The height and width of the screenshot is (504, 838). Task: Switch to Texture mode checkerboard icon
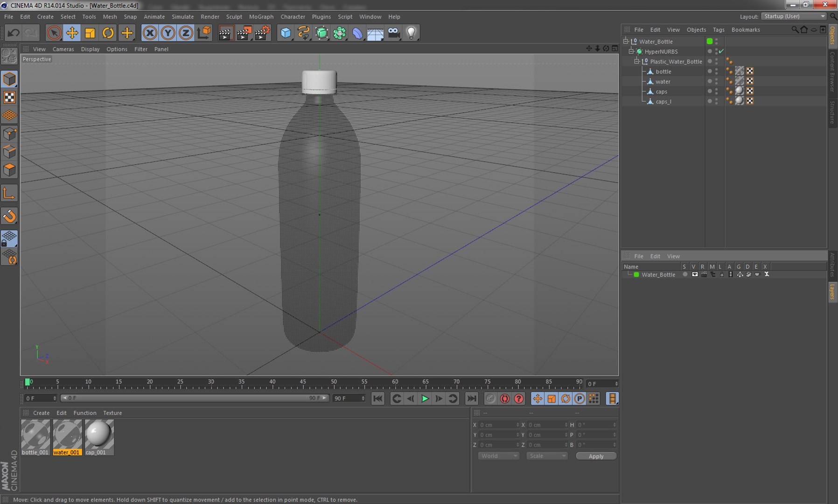pyautogui.click(x=9, y=97)
